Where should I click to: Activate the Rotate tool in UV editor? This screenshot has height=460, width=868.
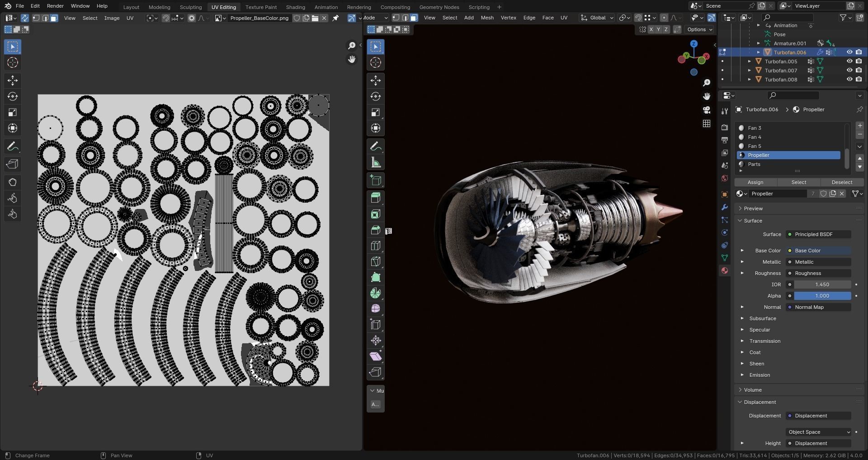coord(13,96)
